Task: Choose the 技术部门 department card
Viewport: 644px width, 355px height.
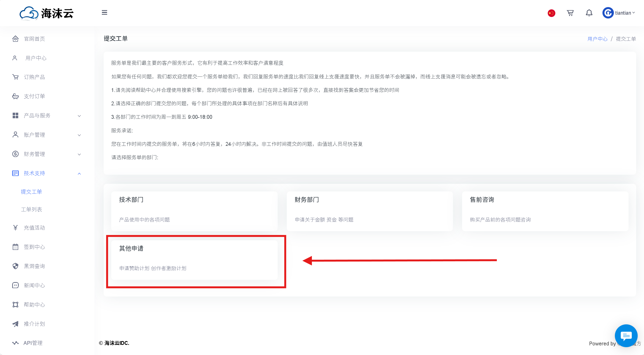Action: [x=194, y=211]
